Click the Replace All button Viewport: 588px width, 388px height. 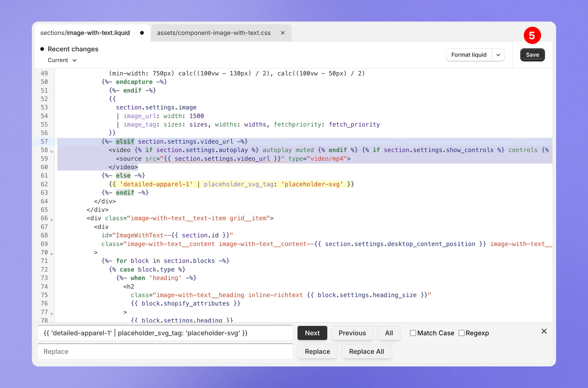point(366,351)
